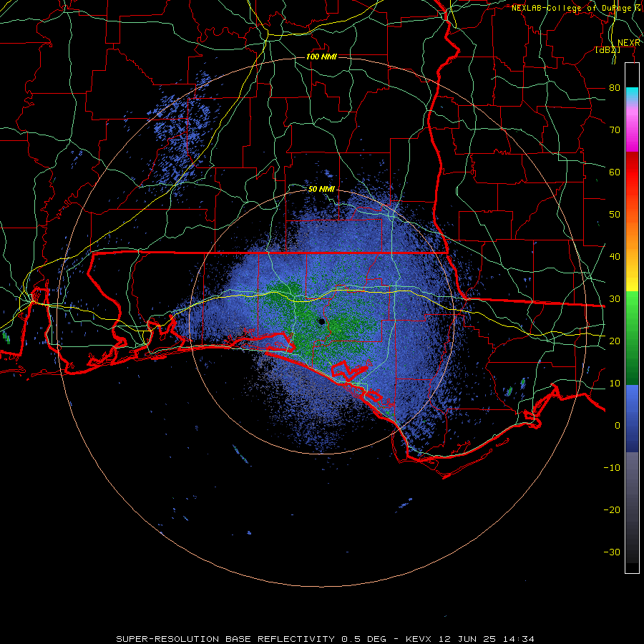Click the -20 dBZ scale label
This screenshot has height=644, width=644.
click(x=612, y=509)
